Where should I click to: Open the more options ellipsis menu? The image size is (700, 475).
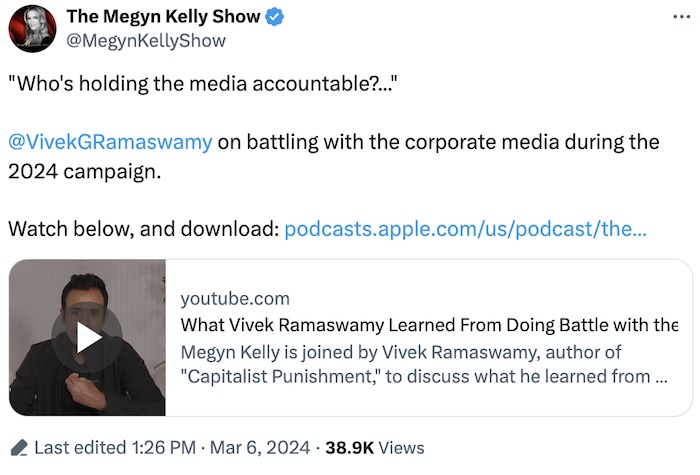[x=680, y=18]
